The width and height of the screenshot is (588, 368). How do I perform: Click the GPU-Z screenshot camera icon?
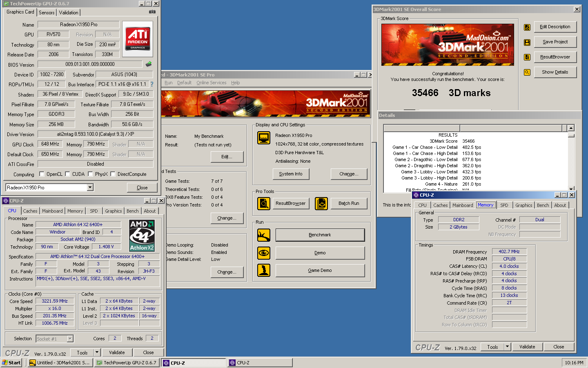(x=152, y=12)
